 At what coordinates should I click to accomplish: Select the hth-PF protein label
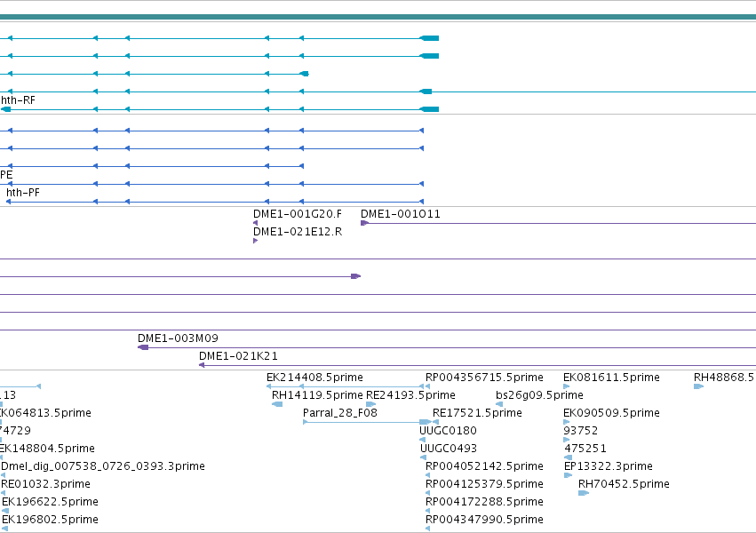(x=23, y=193)
